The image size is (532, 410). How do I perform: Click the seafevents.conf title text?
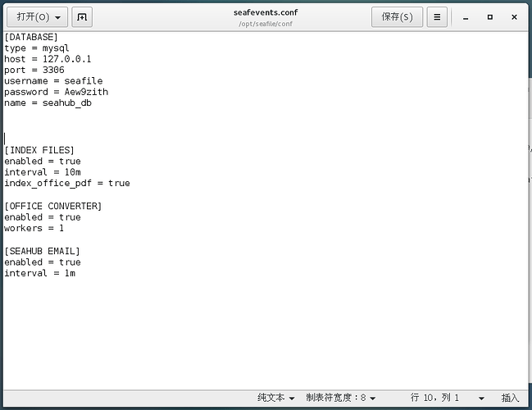pyautogui.click(x=266, y=12)
